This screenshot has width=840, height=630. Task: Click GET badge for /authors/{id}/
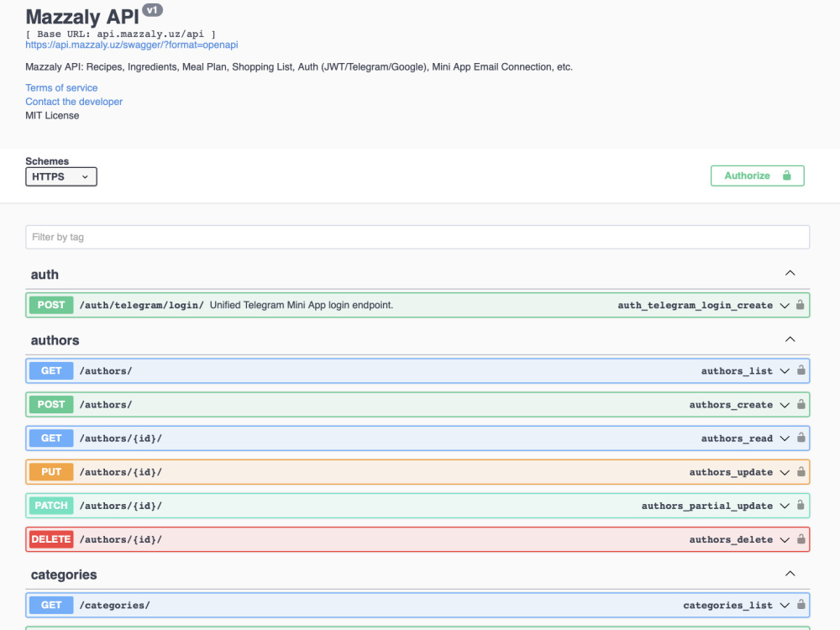51,438
